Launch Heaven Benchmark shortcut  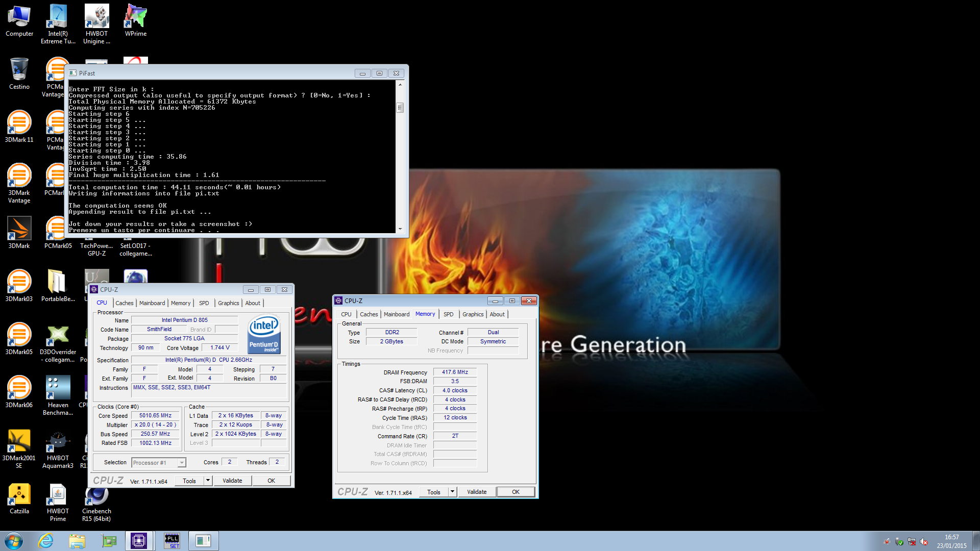click(x=58, y=396)
